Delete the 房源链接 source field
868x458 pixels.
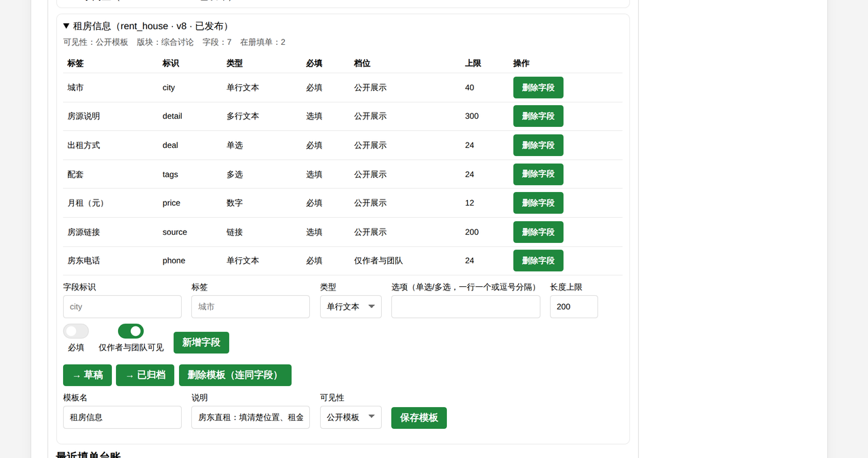pos(538,232)
